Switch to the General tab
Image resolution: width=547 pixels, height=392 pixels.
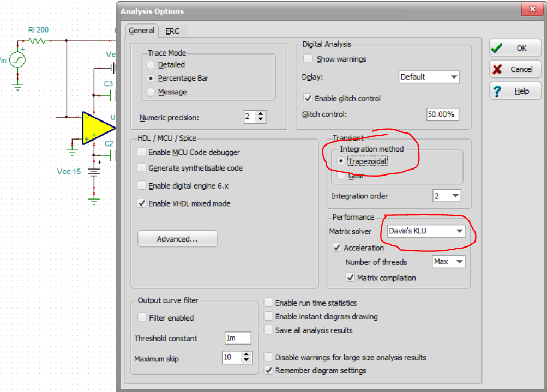[x=141, y=31]
